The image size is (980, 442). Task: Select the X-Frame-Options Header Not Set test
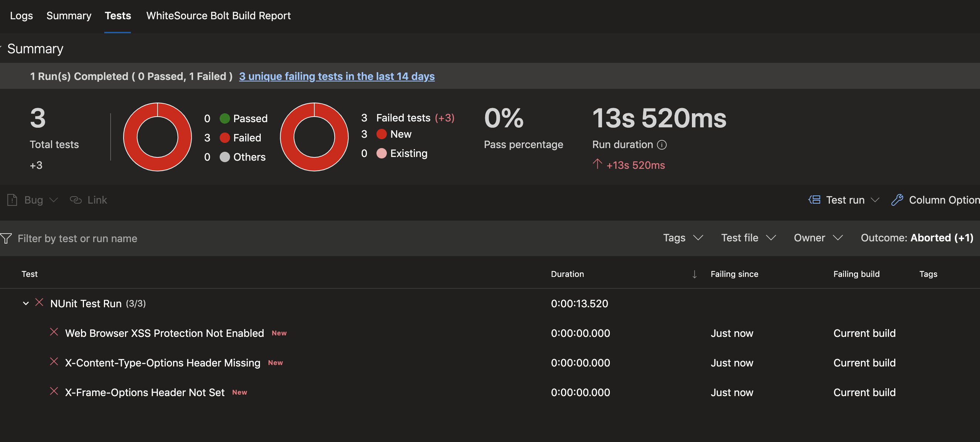145,392
